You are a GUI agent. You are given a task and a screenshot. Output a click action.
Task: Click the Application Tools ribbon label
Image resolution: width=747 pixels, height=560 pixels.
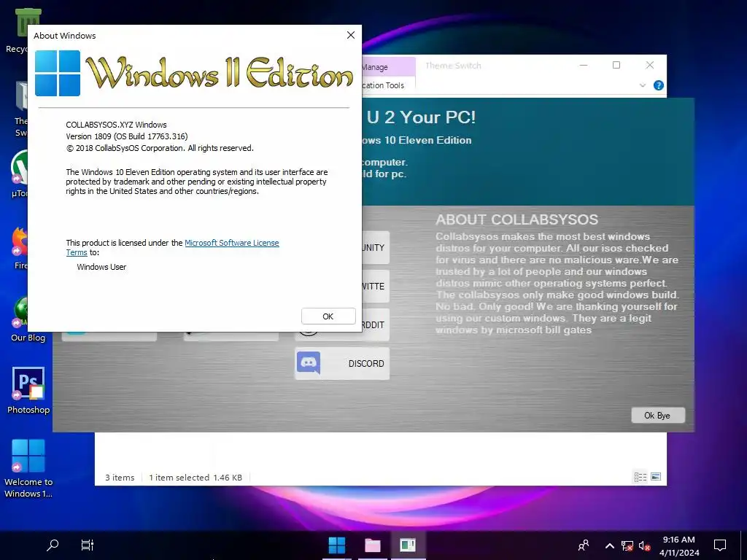click(383, 86)
